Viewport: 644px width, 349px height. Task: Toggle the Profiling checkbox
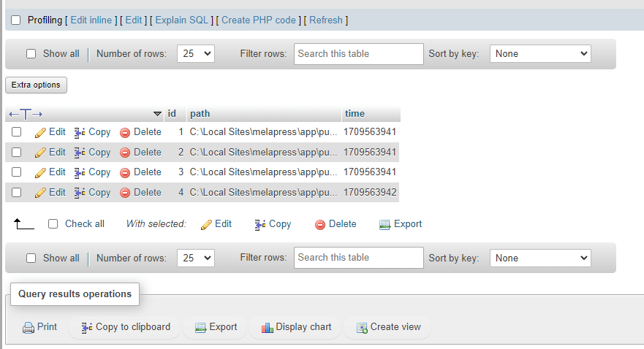pos(15,20)
